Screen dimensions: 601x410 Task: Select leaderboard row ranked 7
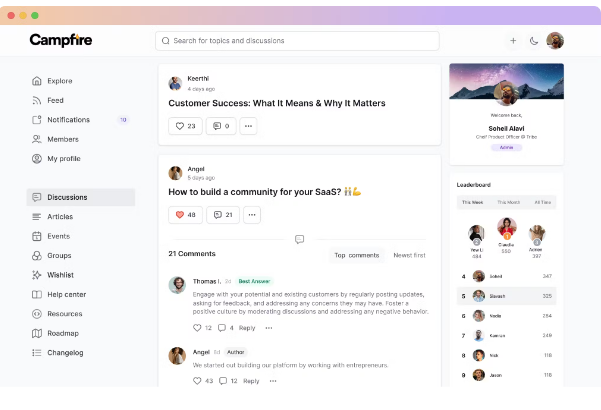tap(506, 336)
